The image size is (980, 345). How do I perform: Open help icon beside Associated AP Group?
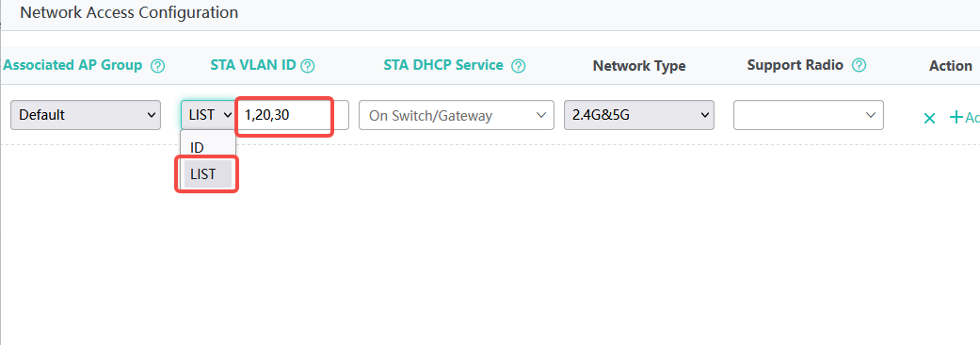point(158,66)
